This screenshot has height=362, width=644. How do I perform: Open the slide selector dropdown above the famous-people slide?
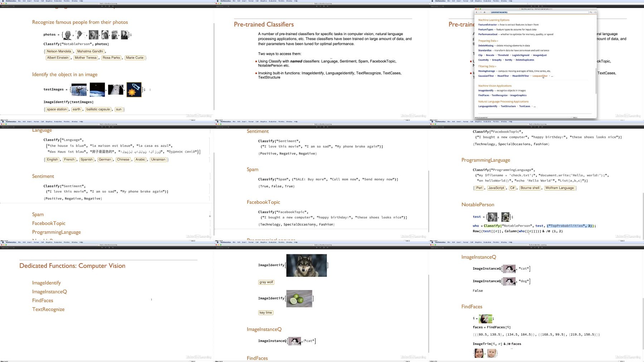(8, 6)
